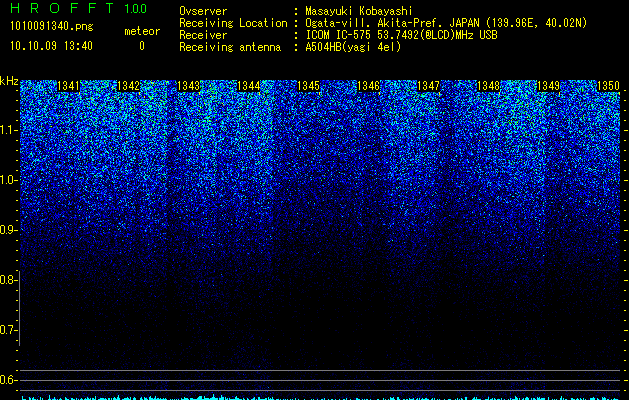Click the 0.6 frequency axis label
Screen dimensions: 629x400
point(7,380)
